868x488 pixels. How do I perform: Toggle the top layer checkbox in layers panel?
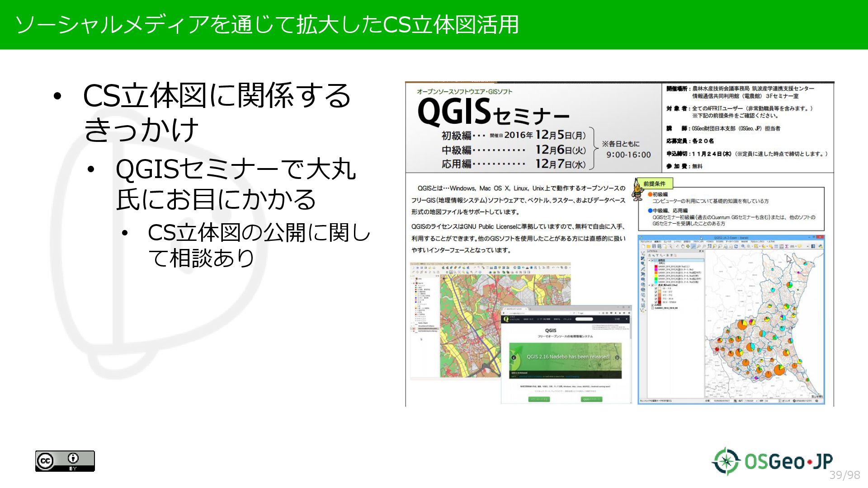(x=652, y=260)
